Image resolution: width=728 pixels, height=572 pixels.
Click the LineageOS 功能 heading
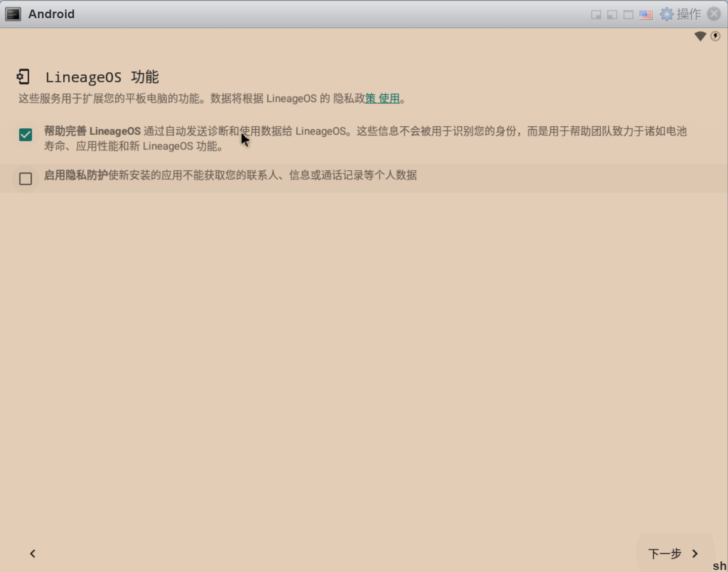pyautogui.click(x=102, y=77)
